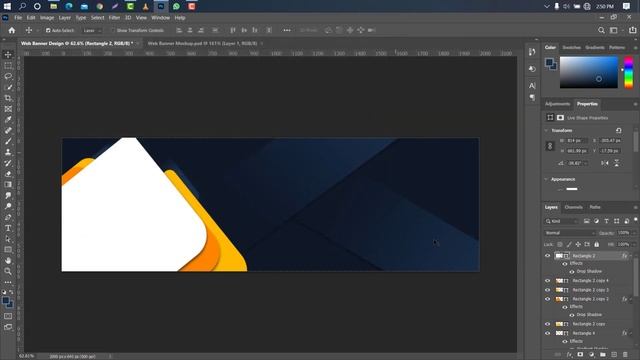Select the Brush tool

(x=8, y=141)
